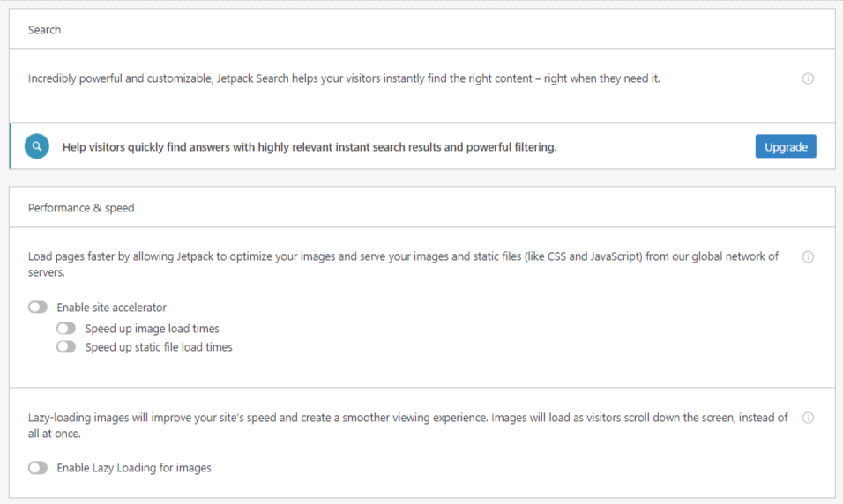Click info icon beside Jetpack Search description

click(x=808, y=78)
